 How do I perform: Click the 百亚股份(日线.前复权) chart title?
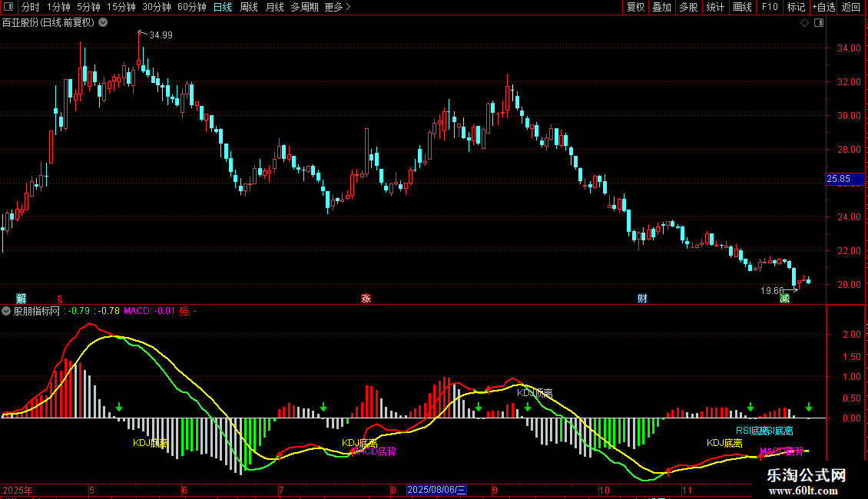point(48,23)
